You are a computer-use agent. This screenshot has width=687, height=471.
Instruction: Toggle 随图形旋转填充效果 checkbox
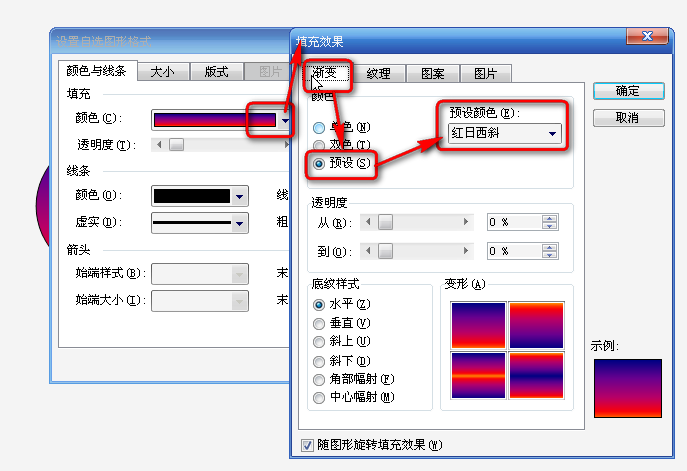pos(308,445)
